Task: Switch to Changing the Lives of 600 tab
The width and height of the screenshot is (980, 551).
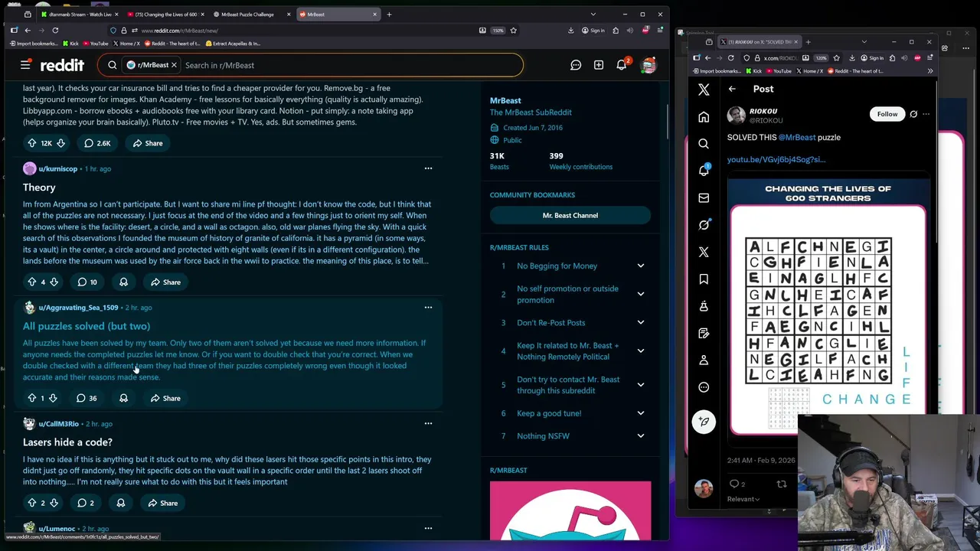Action: [165, 14]
